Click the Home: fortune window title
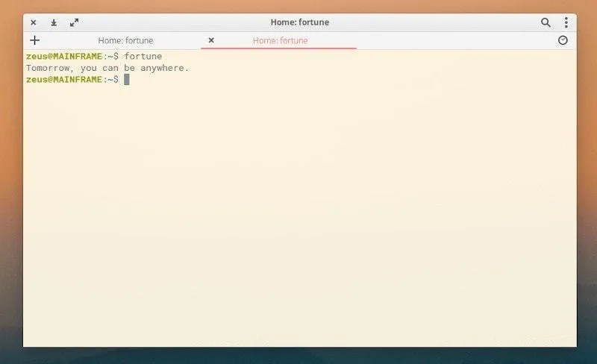Screen dimensions: 597x364 click(x=299, y=22)
